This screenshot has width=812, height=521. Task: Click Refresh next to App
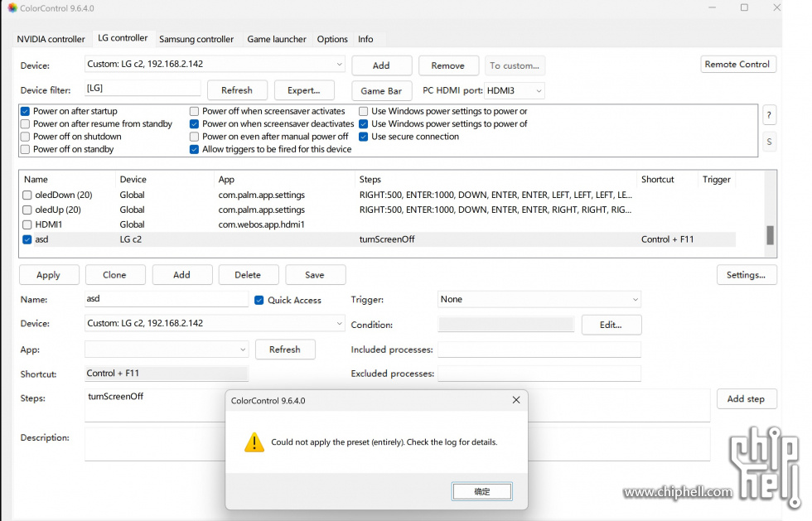pyautogui.click(x=285, y=350)
